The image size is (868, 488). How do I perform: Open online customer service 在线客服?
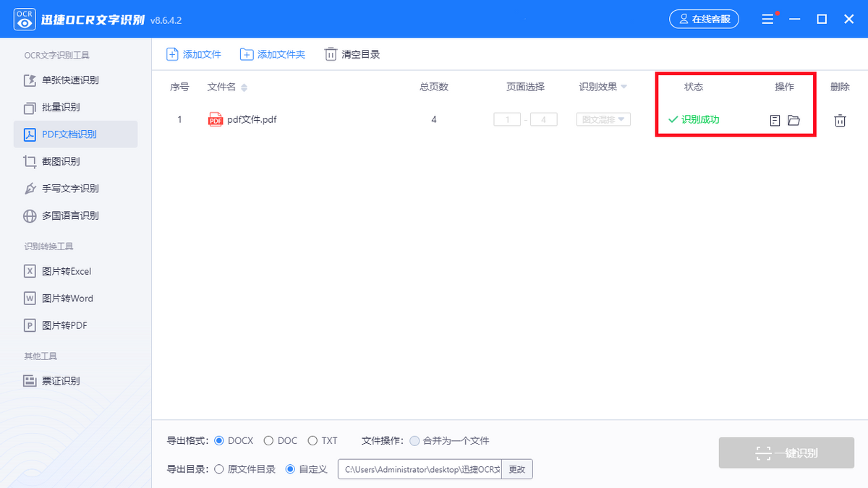click(x=704, y=20)
